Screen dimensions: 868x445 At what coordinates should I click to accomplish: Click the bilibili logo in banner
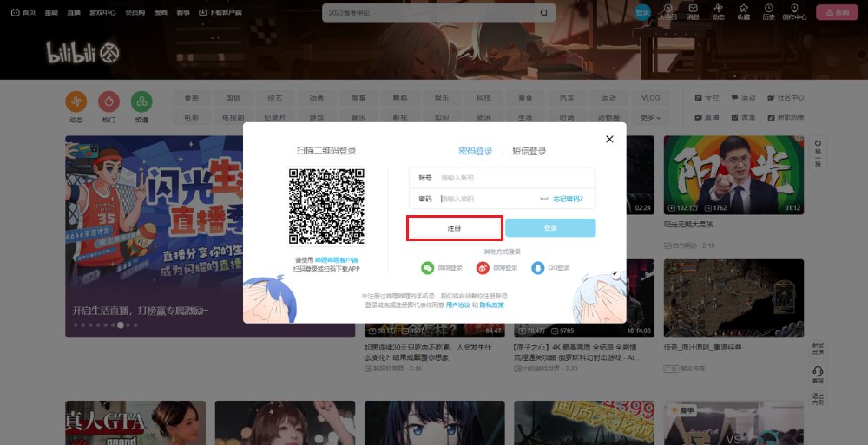point(82,53)
